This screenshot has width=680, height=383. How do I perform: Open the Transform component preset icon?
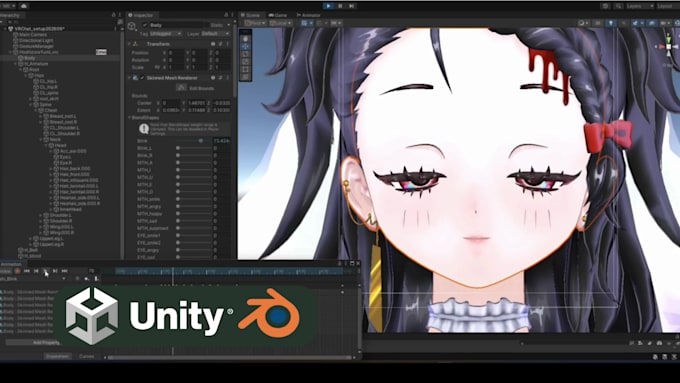pyautogui.click(x=220, y=44)
